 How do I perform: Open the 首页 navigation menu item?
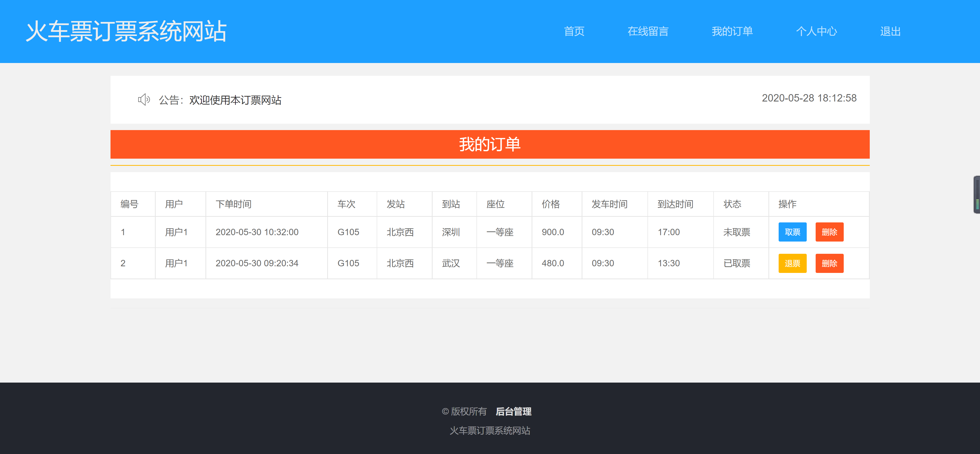[x=574, y=32]
